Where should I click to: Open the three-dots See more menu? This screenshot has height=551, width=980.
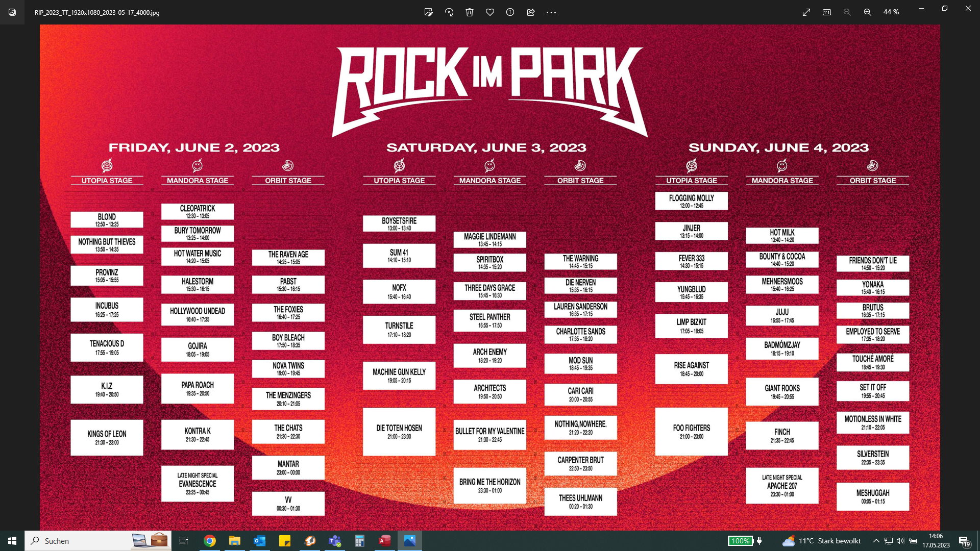[551, 12]
